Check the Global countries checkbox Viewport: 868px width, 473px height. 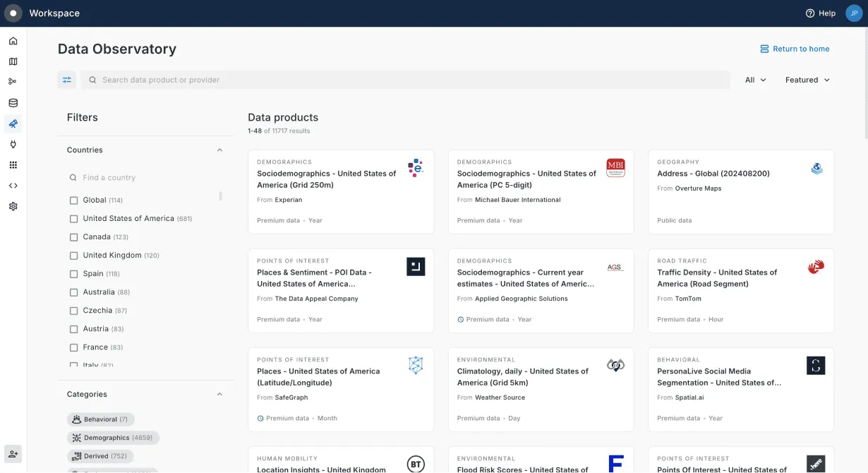click(73, 200)
